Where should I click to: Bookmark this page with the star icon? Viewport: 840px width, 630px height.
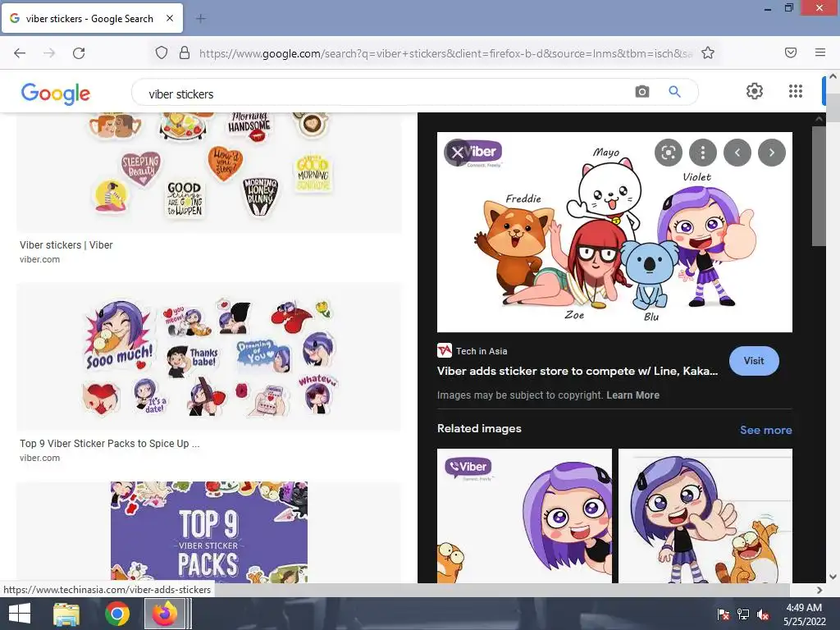[x=708, y=53]
